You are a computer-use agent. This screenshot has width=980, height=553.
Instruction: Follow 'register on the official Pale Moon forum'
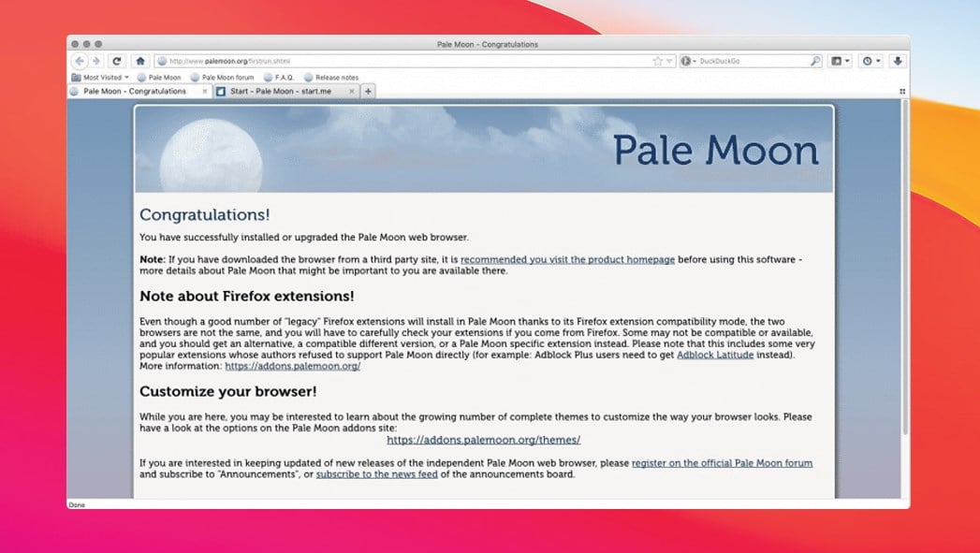coord(722,463)
